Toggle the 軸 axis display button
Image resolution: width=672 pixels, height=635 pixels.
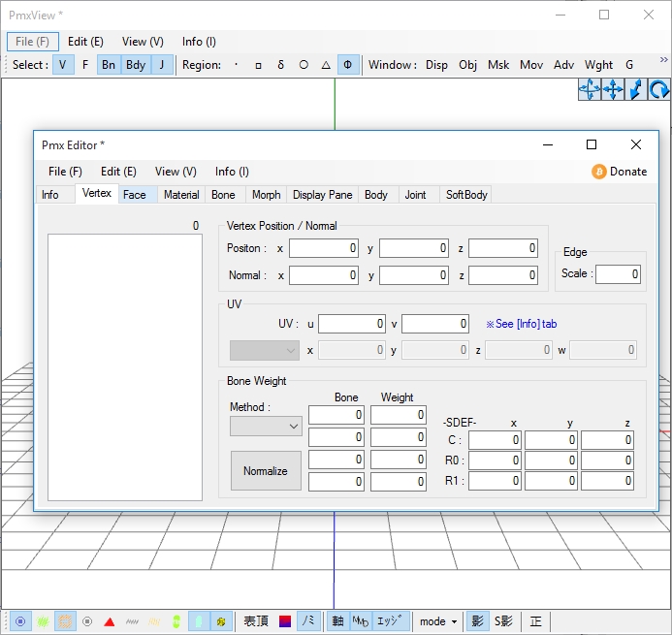point(338,621)
